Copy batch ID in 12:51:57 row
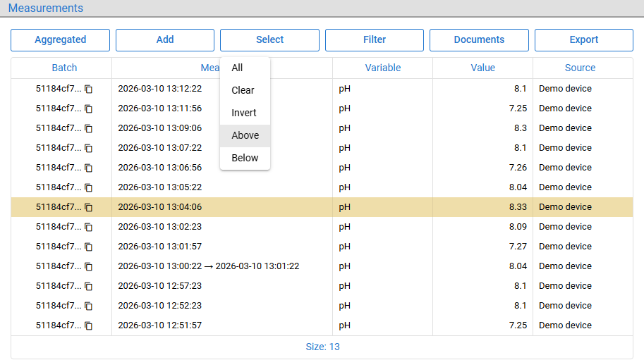 (88, 325)
